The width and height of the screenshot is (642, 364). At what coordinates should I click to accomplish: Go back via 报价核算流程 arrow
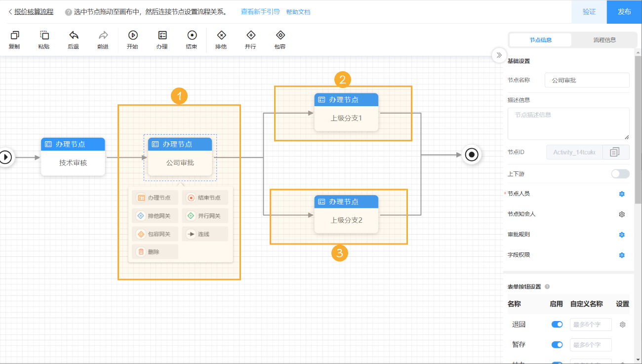(x=10, y=12)
